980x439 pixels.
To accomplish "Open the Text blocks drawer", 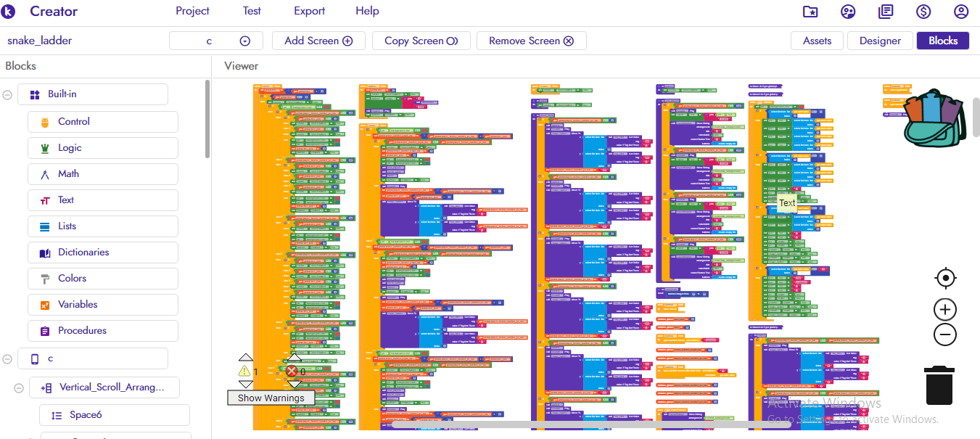I will tap(103, 200).
